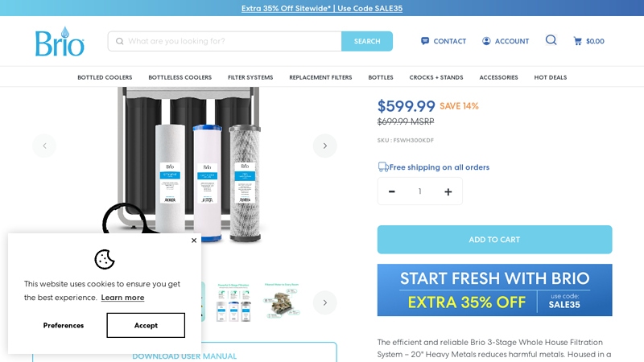The width and height of the screenshot is (644, 362).
Task: Click the Add to Cart button
Action: [x=494, y=240]
